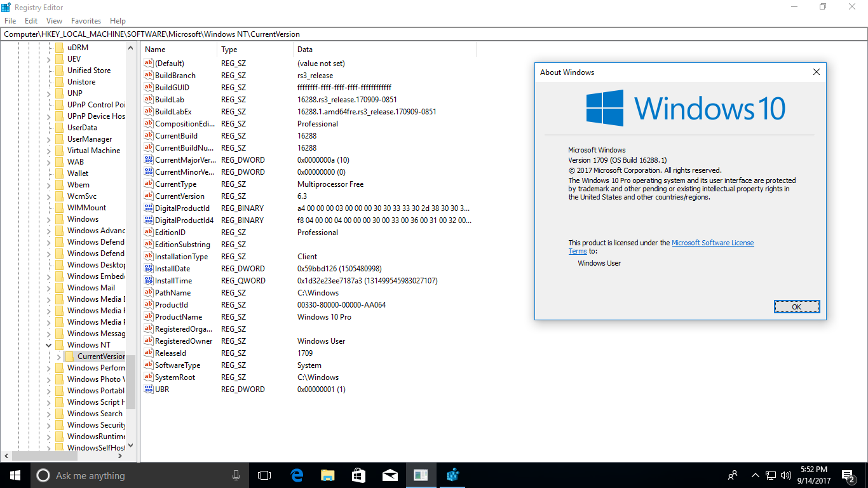Open the Favorites menu
Screen dimensions: 868x488
click(86, 21)
